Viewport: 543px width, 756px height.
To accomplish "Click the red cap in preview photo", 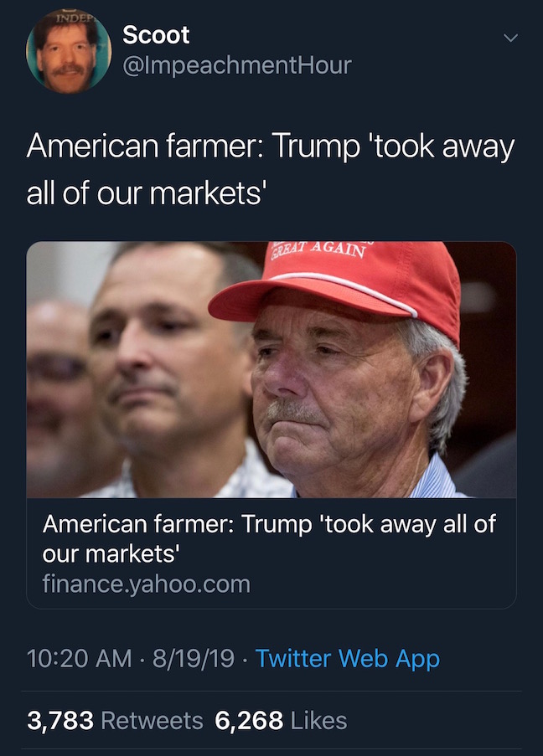I will click(352, 279).
